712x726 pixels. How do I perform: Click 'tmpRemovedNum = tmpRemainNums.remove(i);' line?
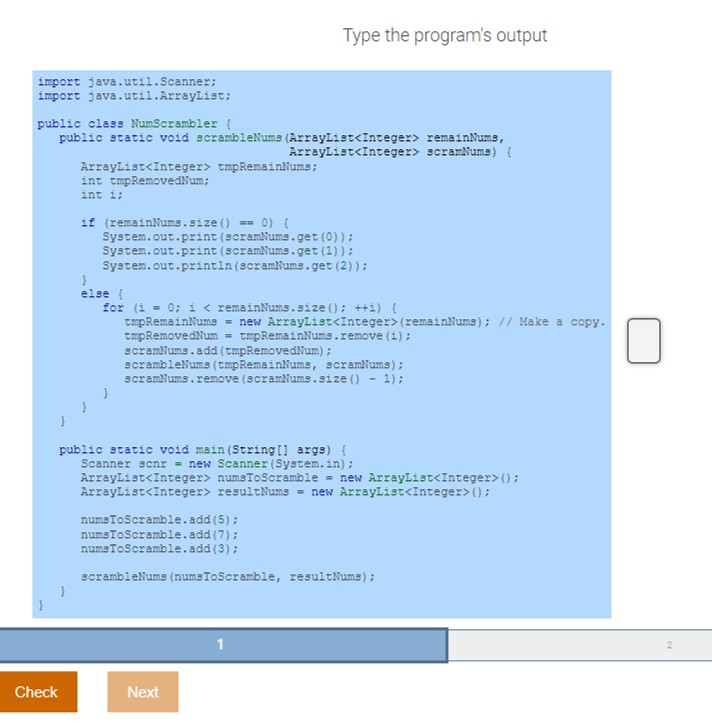(267, 336)
